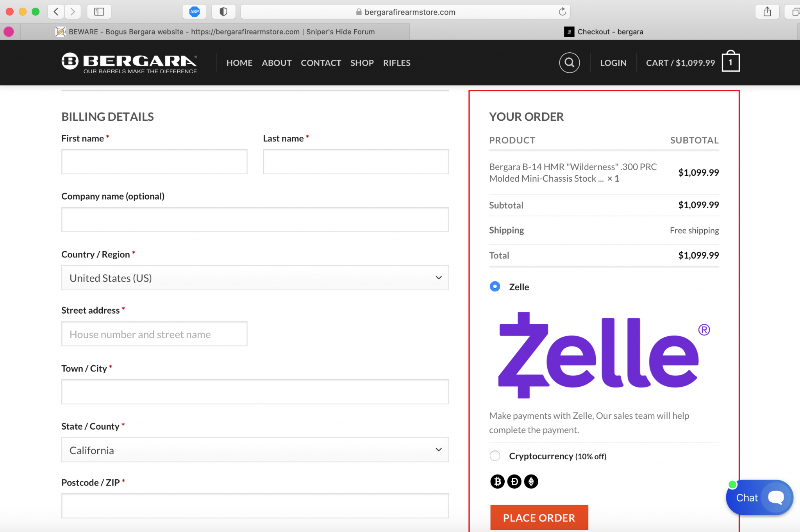
Task: Open the shopping cart bag icon
Action: [730, 62]
